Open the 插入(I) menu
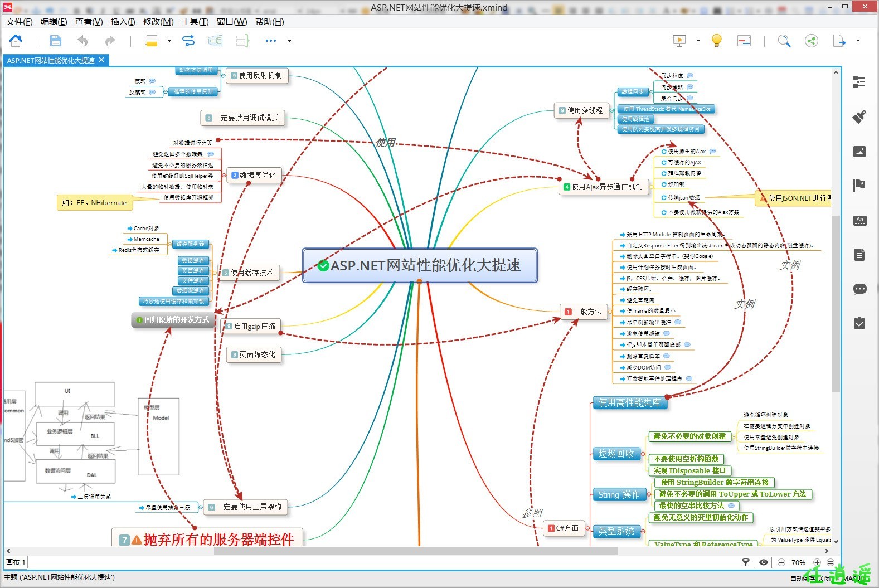The image size is (879, 588). pos(123,21)
